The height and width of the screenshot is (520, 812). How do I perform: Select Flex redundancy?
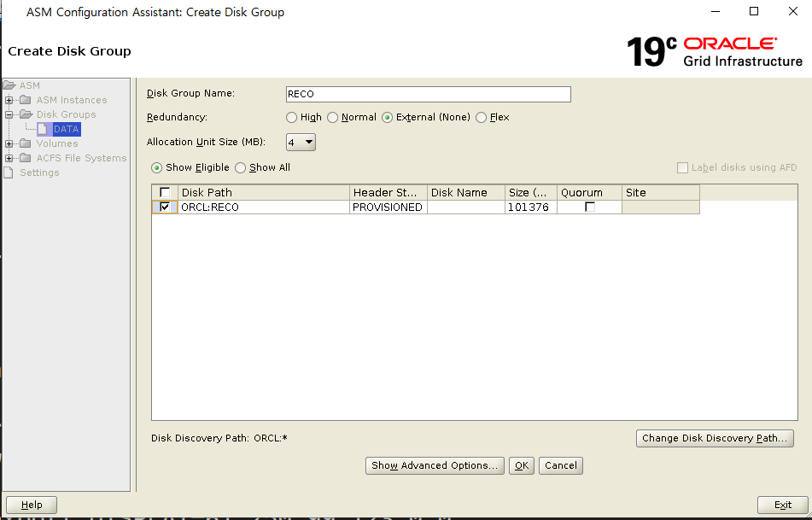pyautogui.click(x=481, y=118)
